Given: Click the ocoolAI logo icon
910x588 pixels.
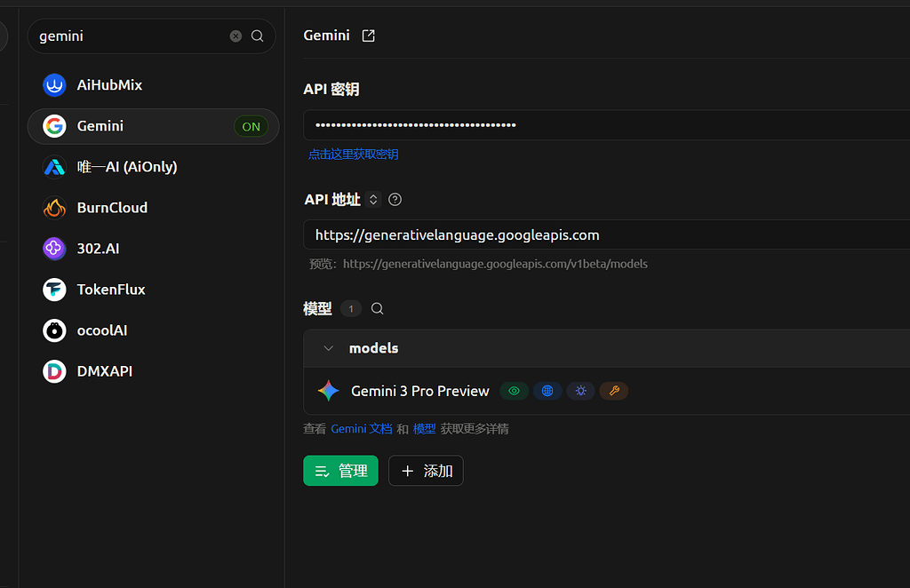Looking at the screenshot, I should 54,330.
